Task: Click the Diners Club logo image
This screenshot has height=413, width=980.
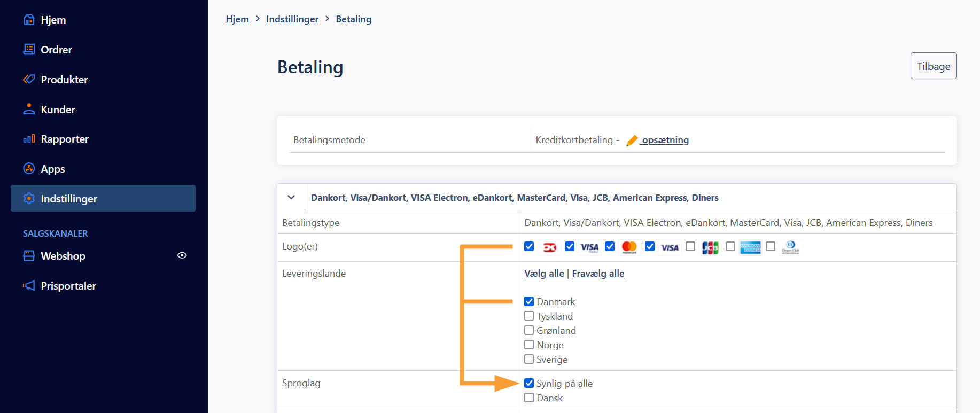Action: (790, 247)
